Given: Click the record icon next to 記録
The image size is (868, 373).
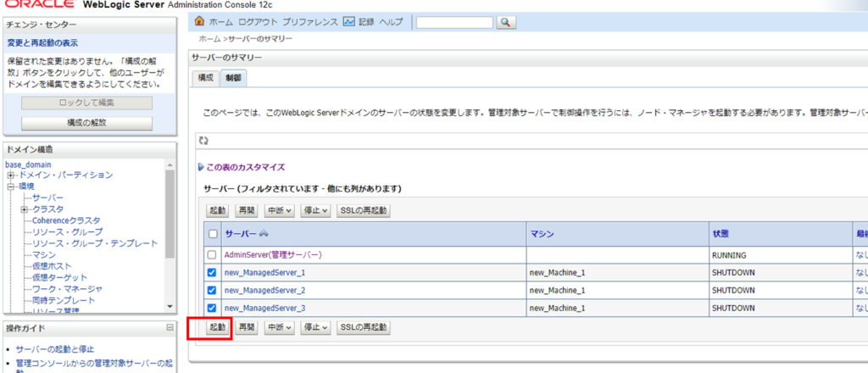Looking at the screenshot, I should point(348,21).
